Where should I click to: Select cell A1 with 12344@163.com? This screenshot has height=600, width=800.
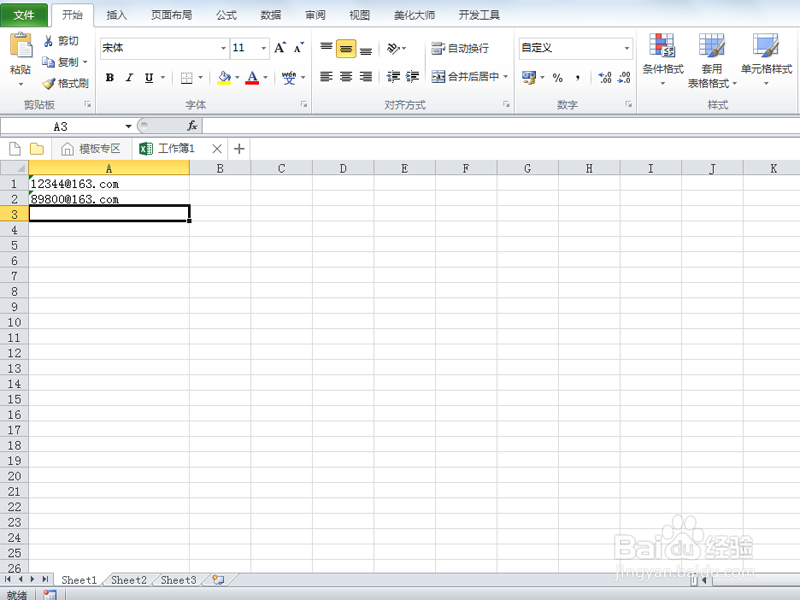[109, 184]
